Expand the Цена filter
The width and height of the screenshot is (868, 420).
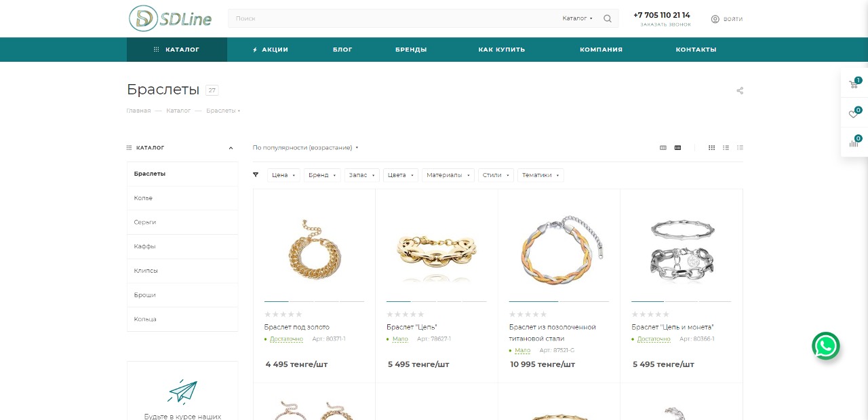pyautogui.click(x=283, y=175)
